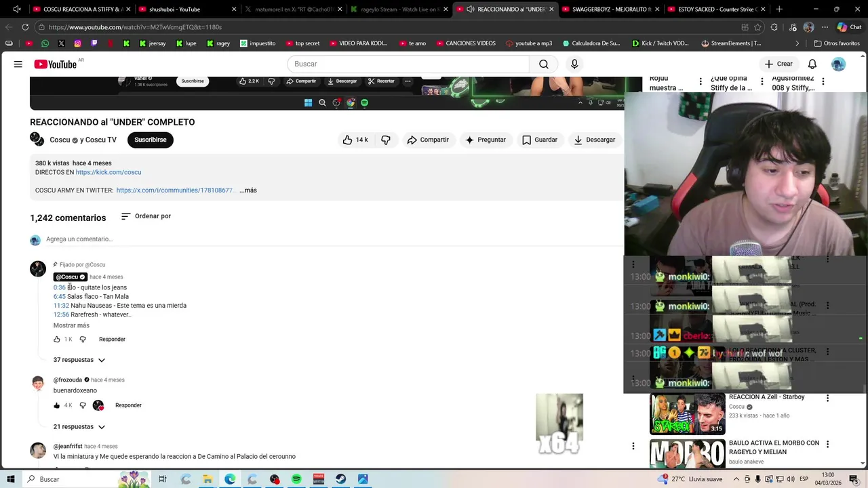Screen dimensions: 868x488
Task: Click the Guardar button
Action: (x=540, y=140)
